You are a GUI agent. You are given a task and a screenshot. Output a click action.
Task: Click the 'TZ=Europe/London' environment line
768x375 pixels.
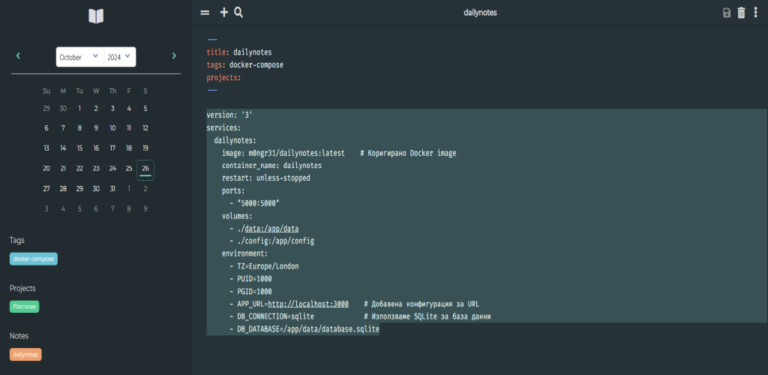pos(264,266)
